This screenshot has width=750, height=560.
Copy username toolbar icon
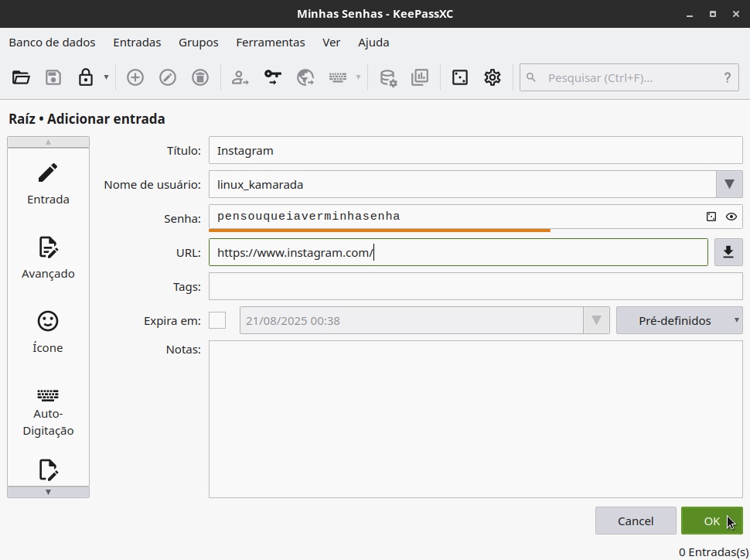point(240,77)
